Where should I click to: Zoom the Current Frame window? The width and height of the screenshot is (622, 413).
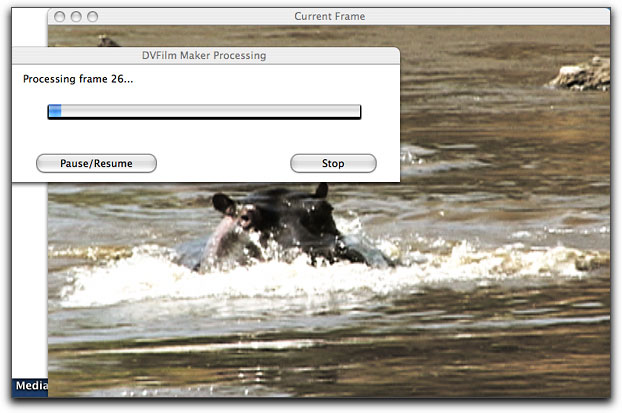pos(92,17)
